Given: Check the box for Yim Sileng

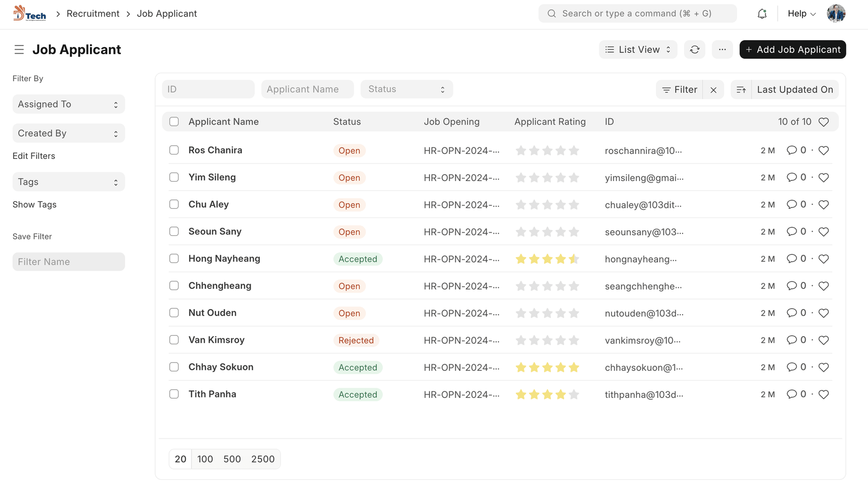Looking at the screenshot, I should coord(174,177).
